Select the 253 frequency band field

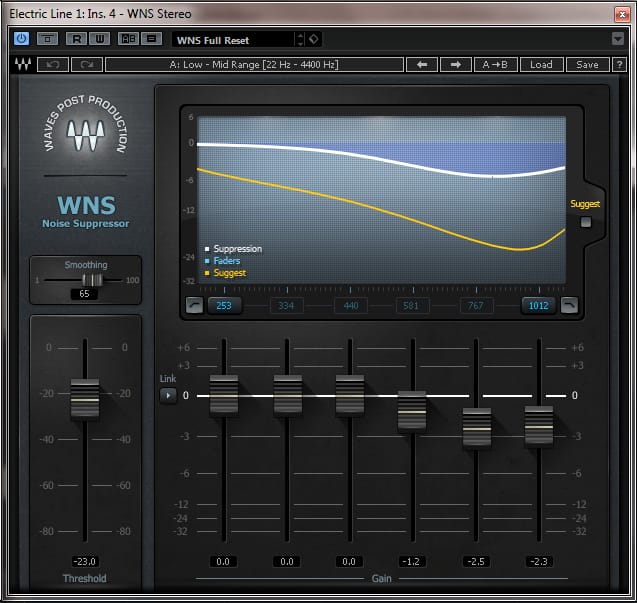tap(224, 306)
